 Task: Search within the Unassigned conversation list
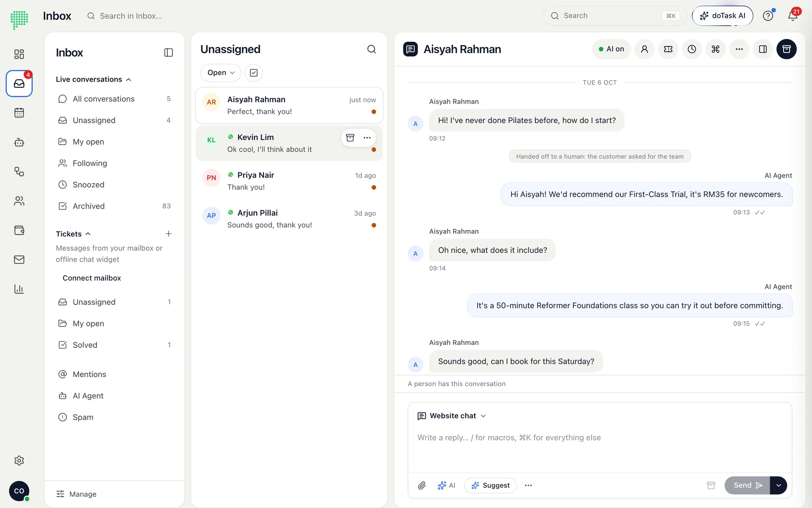click(x=371, y=49)
